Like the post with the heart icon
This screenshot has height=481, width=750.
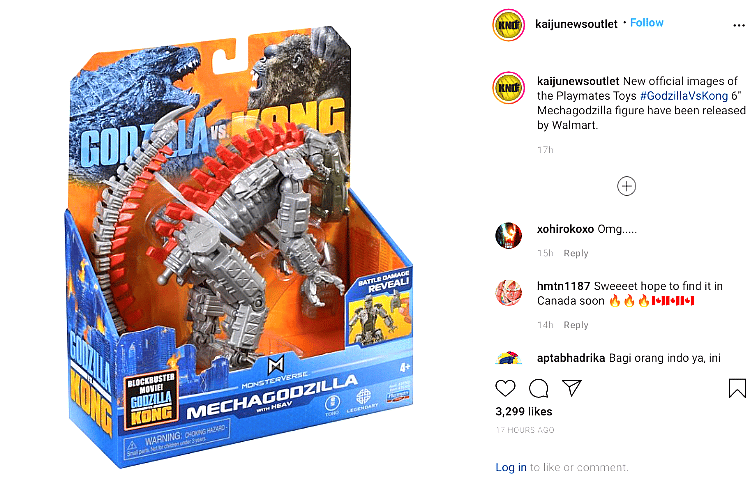pyautogui.click(x=505, y=388)
